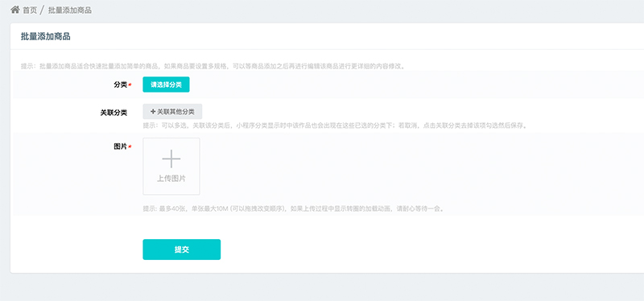Click the hint text under 关联其他分类
Image resolution: width=644 pixels, height=301 pixels.
(x=335, y=126)
